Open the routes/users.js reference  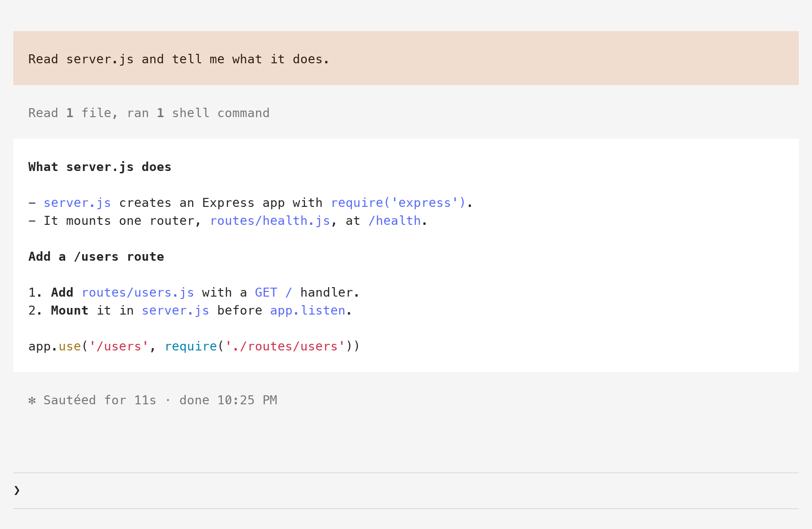point(138,293)
